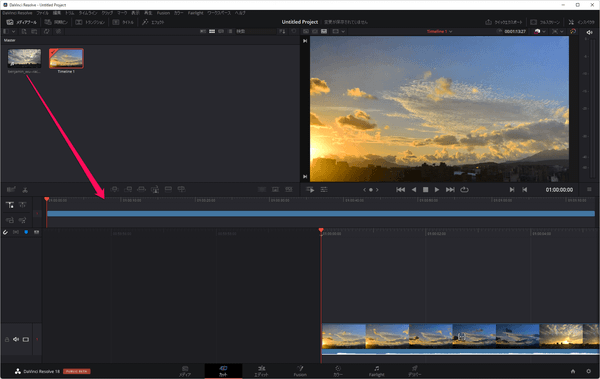Select Source Tape viewer mode

(315, 31)
